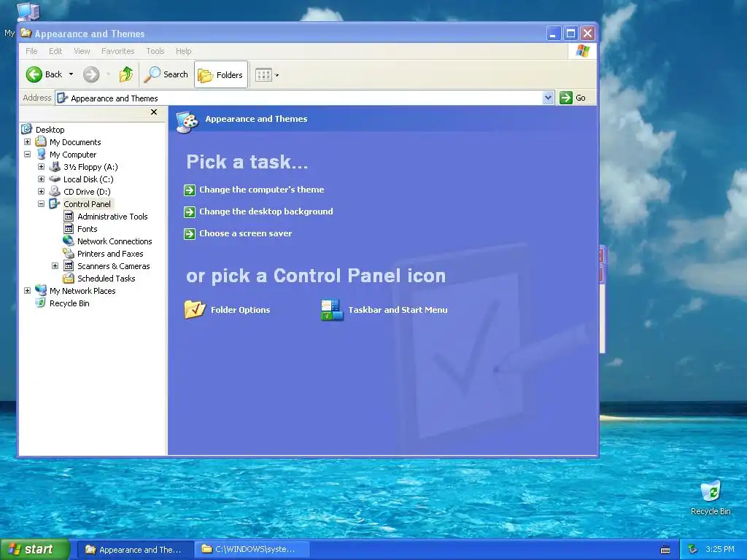Open Network Connections icon in tree

pyautogui.click(x=69, y=241)
